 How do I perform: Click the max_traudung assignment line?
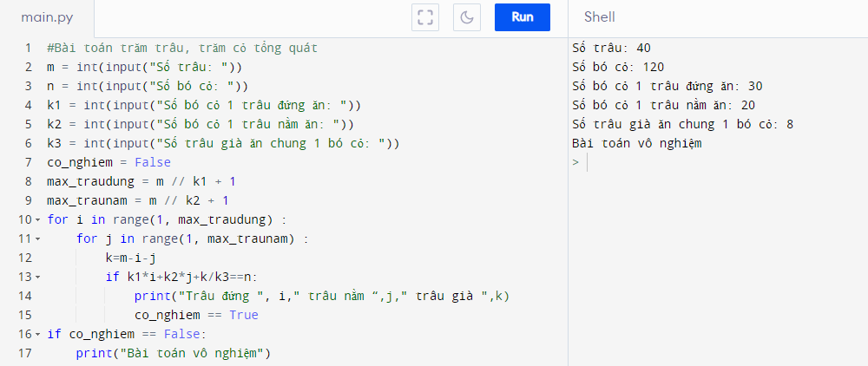click(x=141, y=181)
